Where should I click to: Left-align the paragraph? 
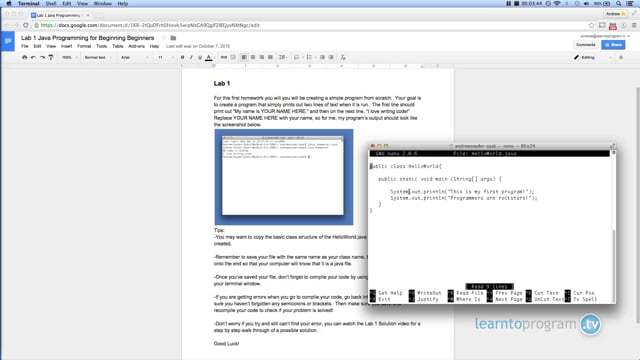pos(244,58)
